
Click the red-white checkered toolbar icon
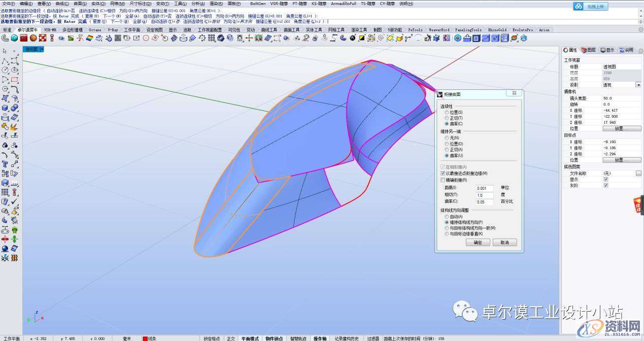pyautogui.click(x=43, y=38)
